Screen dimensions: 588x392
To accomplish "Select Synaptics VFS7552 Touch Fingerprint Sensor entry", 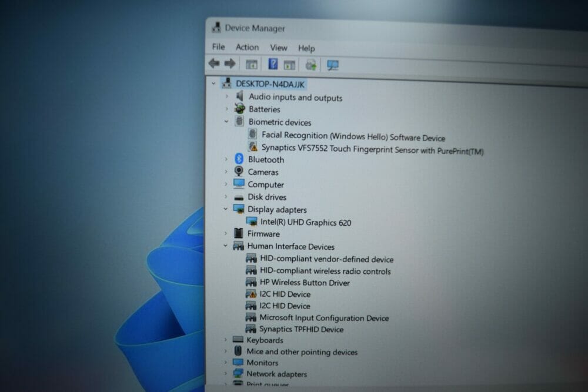I will coord(372,149).
